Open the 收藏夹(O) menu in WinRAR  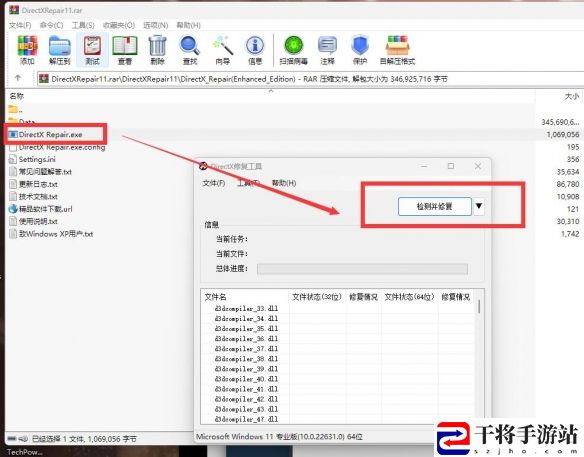click(119, 25)
